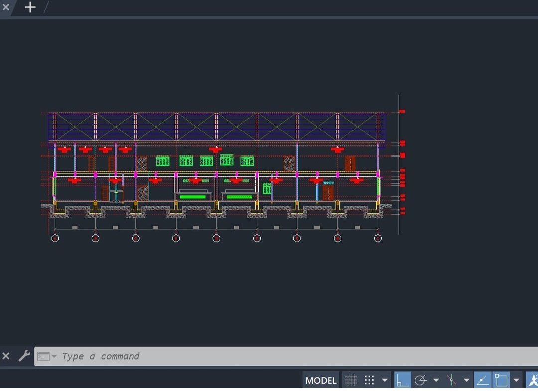This screenshot has height=392, width=538.
Task: Toggle 2D object snap
Action: click(501, 380)
